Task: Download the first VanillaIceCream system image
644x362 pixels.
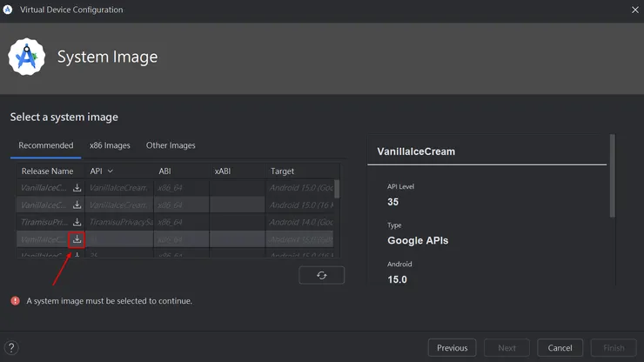Action: [77, 188]
